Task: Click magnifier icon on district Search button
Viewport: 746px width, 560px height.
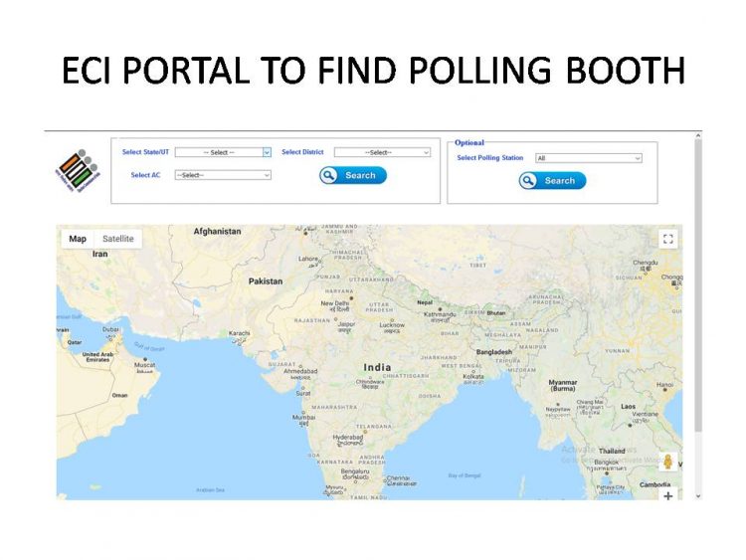Action: coord(328,176)
